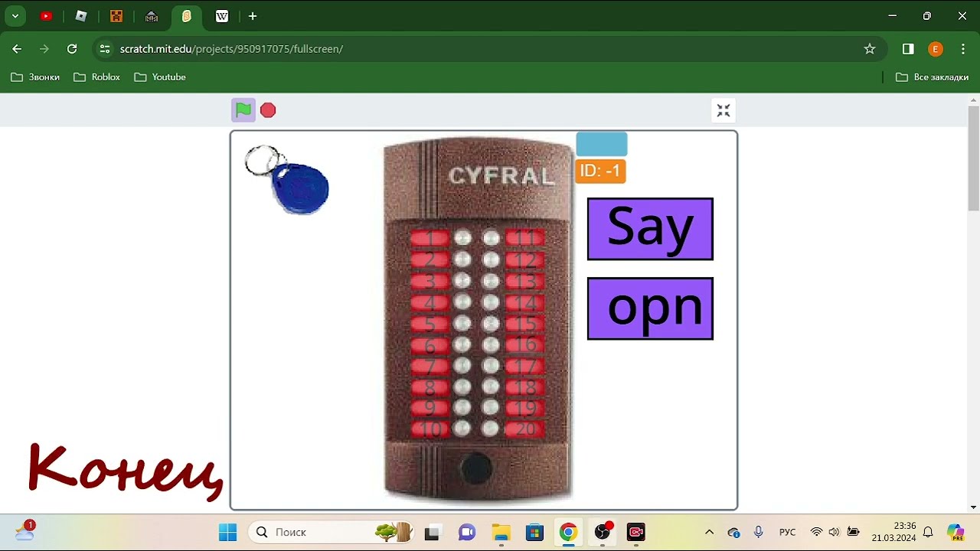Open weather widget on taskbar

[24, 530]
